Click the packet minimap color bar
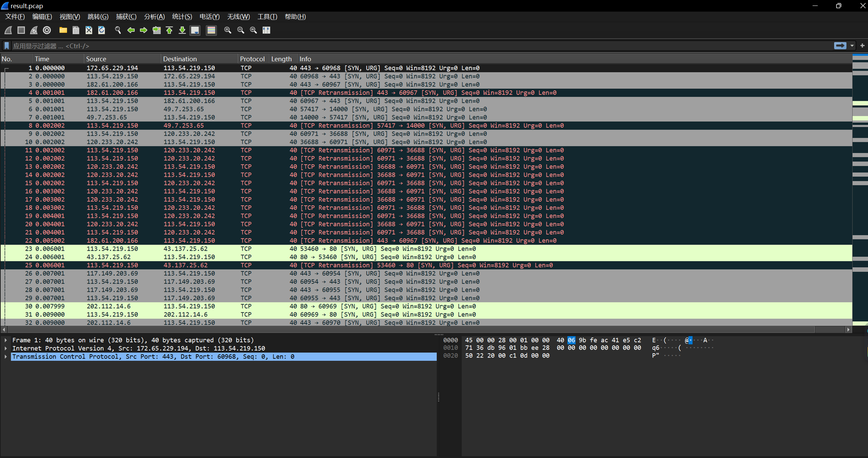 click(860, 190)
